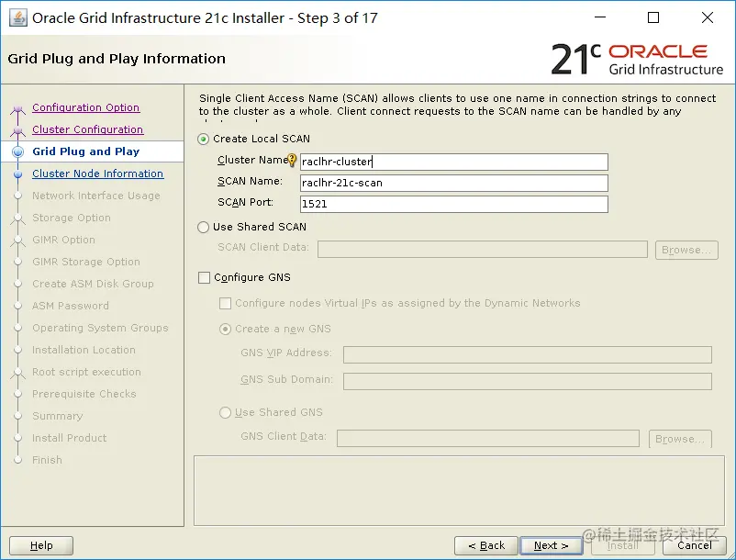This screenshot has height=560, width=736.
Task: Proceed with the Next button
Action: click(551, 545)
